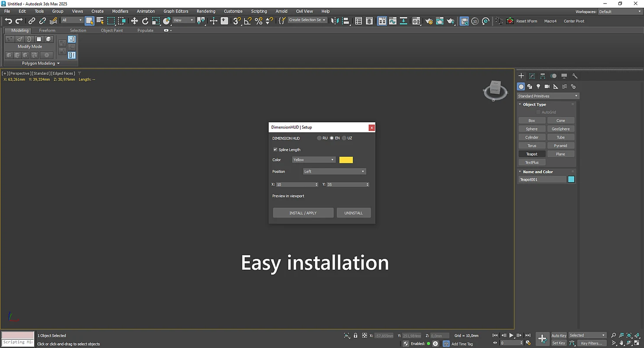This screenshot has height=348, width=644.
Task: Play the animation
Action: 512,335
